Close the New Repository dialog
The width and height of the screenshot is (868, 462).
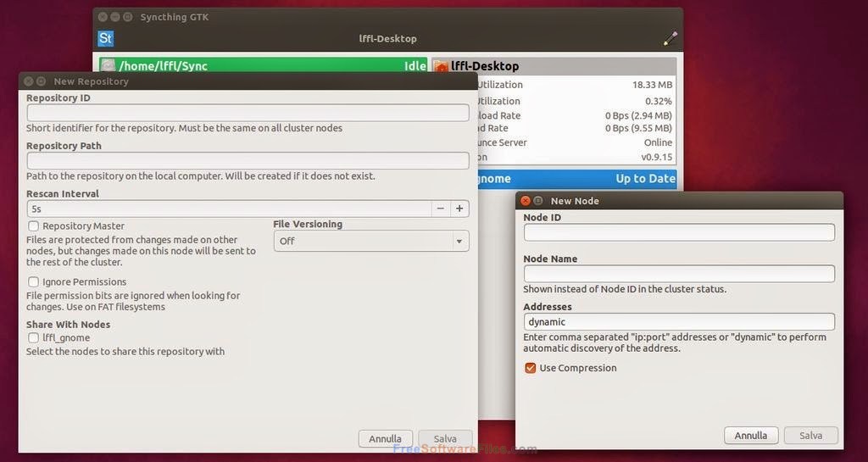coord(28,81)
